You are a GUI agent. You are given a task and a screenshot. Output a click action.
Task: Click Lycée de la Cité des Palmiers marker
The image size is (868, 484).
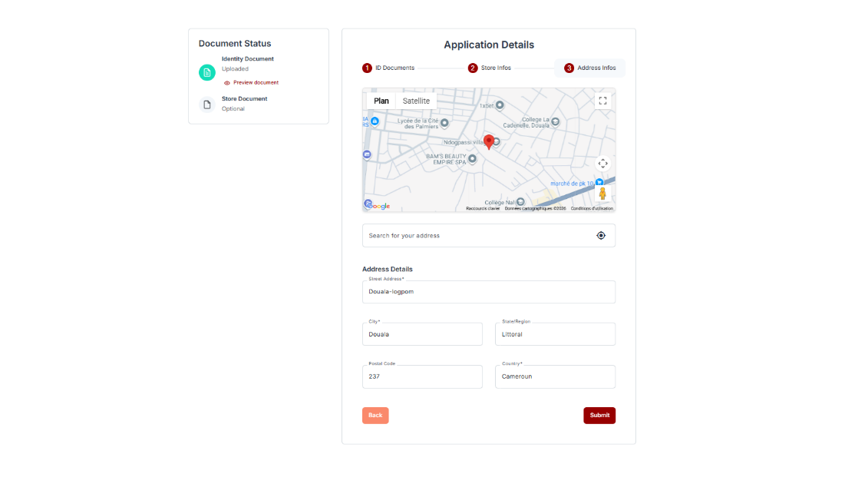pos(444,123)
